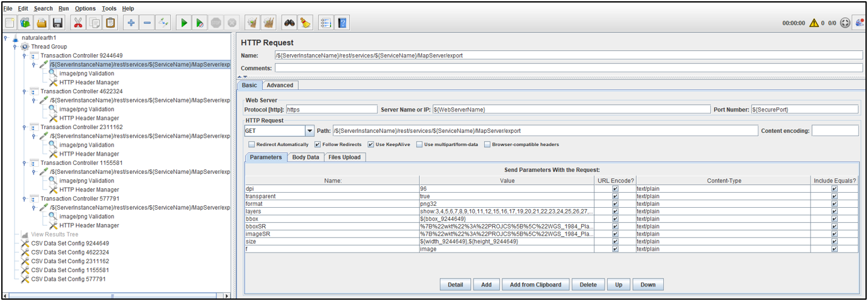Enable Browser-compatible headers checkbox
The height and width of the screenshot is (301, 868).
tap(487, 144)
